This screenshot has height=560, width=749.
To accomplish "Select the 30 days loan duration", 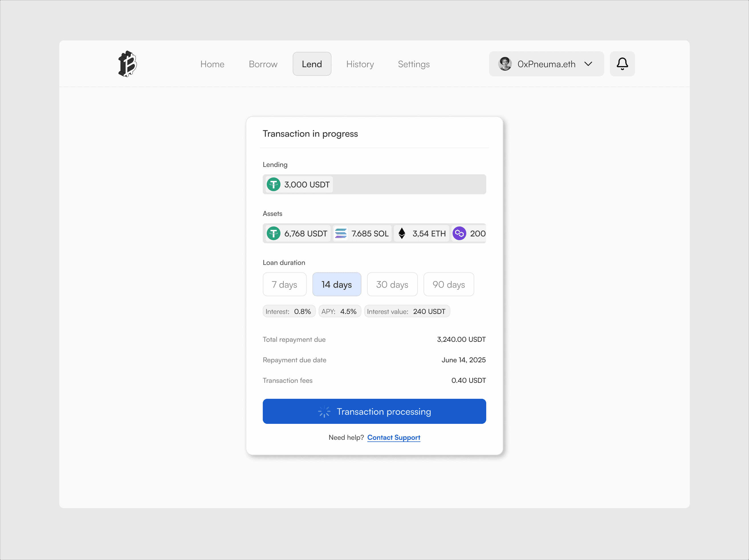I will tap(392, 284).
